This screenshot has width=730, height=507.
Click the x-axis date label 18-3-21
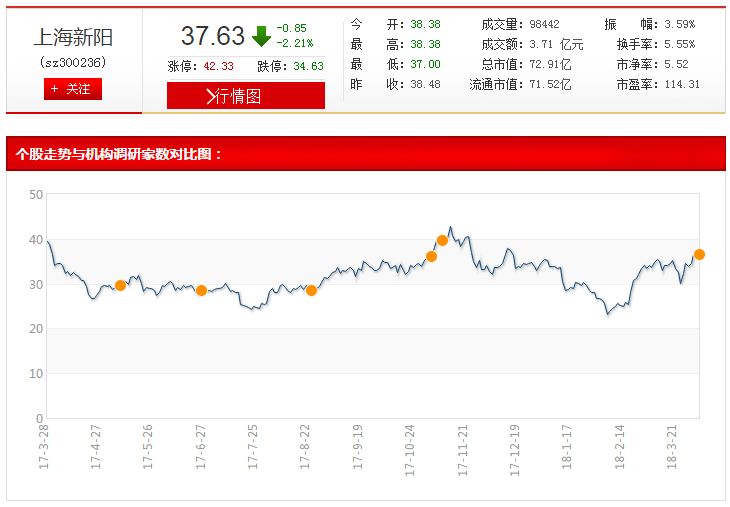(x=672, y=447)
